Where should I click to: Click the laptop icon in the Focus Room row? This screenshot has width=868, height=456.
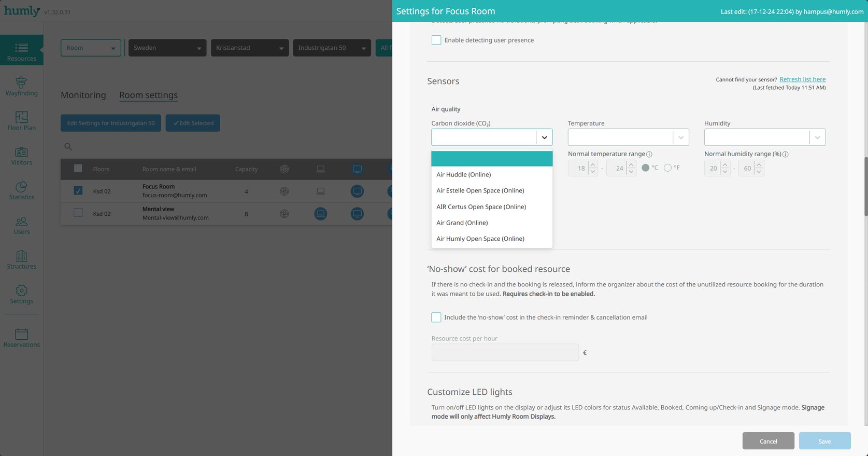pyautogui.click(x=321, y=191)
